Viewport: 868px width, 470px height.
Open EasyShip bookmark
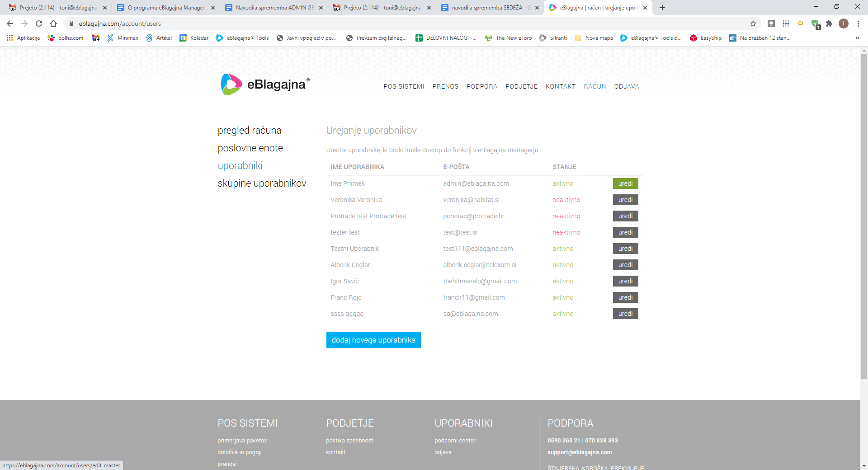pos(706,38)
